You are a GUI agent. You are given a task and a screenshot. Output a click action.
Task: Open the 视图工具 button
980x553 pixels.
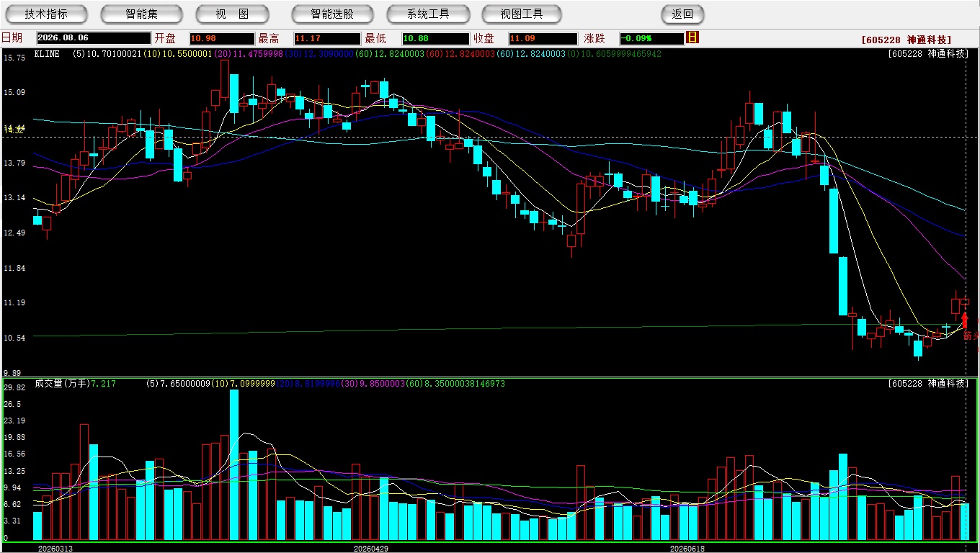(522, 14)
